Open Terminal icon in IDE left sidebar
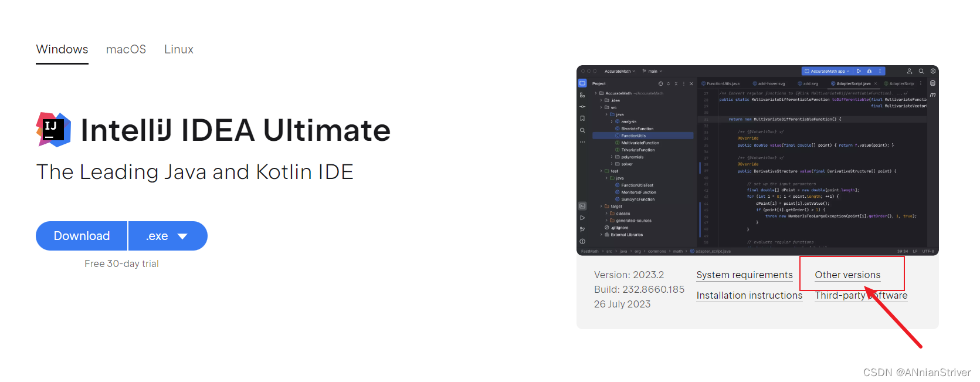The image size is (980, 382). tap(582, 206)
